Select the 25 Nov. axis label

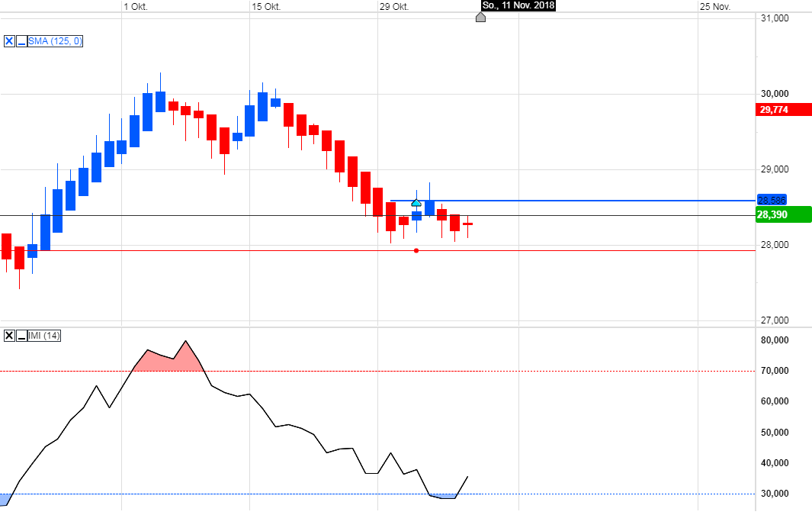(x=714, y=6)
